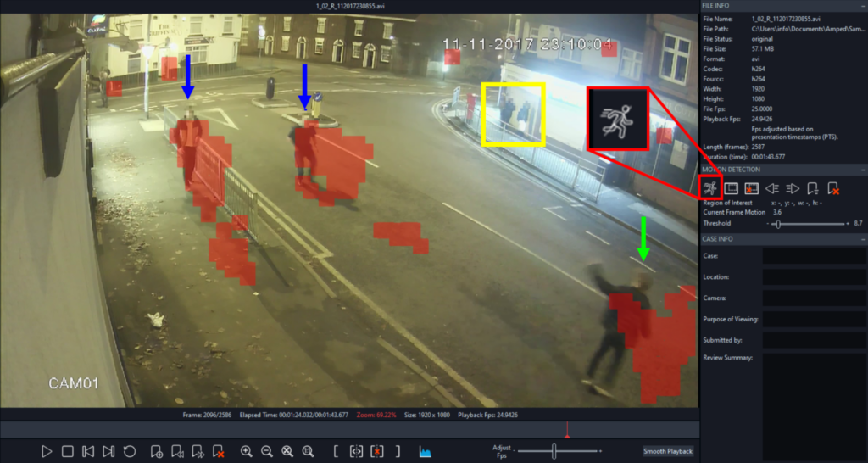Click the video title 1_02_R_112017230855.avi
The image size is (868, 463).
(349, 6)
